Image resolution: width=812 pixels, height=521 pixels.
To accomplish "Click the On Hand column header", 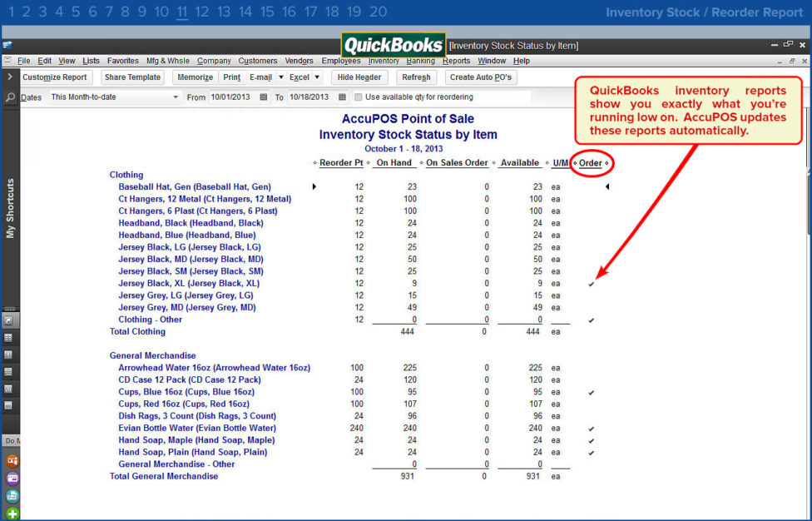I will click(394, 162).
